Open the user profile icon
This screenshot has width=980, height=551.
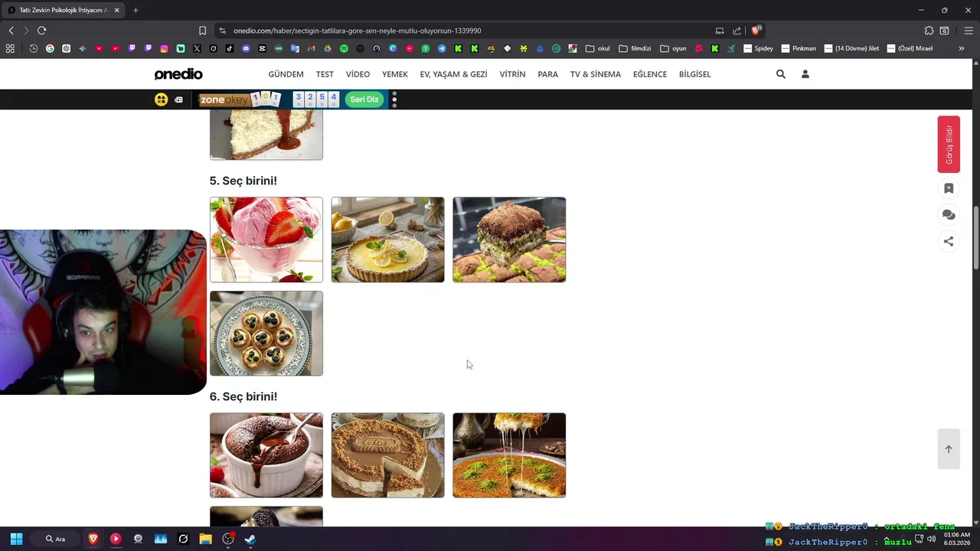click(805, 74)
